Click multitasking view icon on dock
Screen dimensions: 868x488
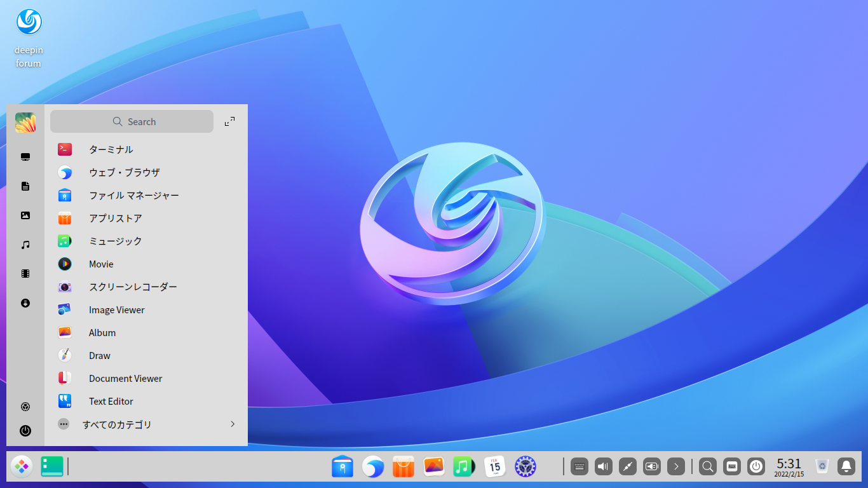point(52,466)
